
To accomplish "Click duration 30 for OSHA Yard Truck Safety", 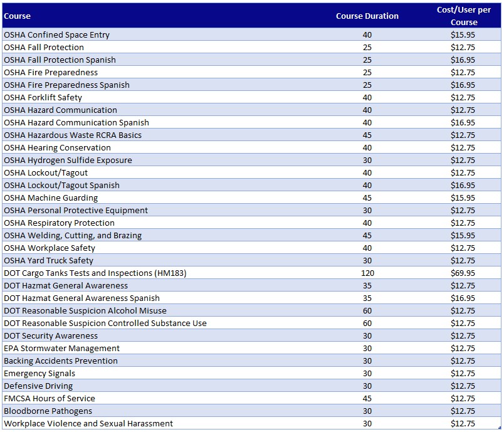I will [367, 260].
